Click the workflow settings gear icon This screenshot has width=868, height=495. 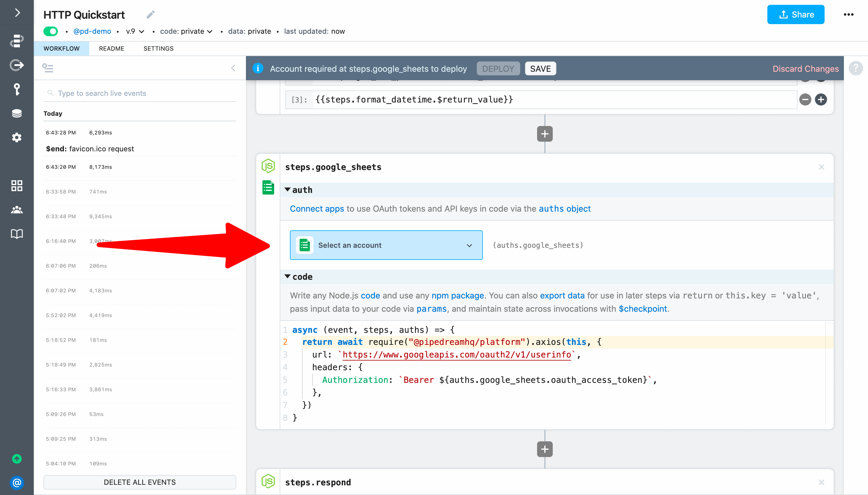point(16,137)
